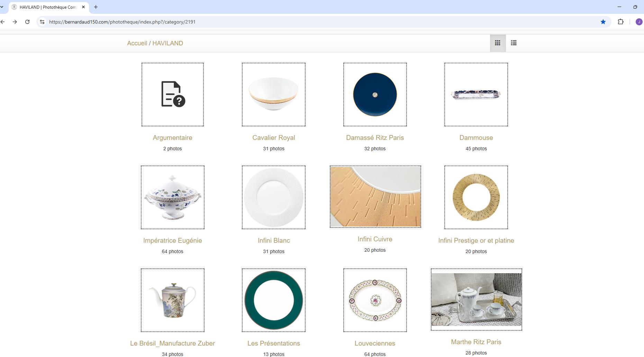Screen dimensions: 644x357
Task: Close the HAVILAND Photothèque tab
Action: 83,7
